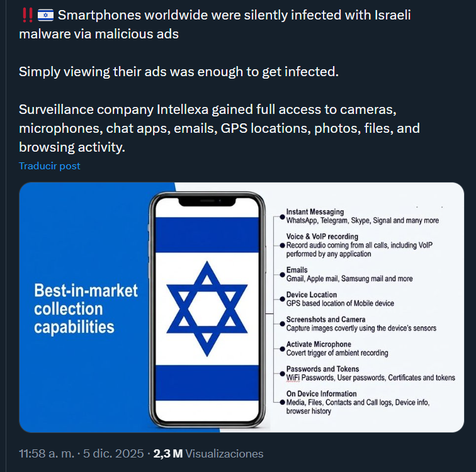The width and height of the screenshot is (476, 472).
Task: Click the Emails bullet in the infographic
Action: 297,270
